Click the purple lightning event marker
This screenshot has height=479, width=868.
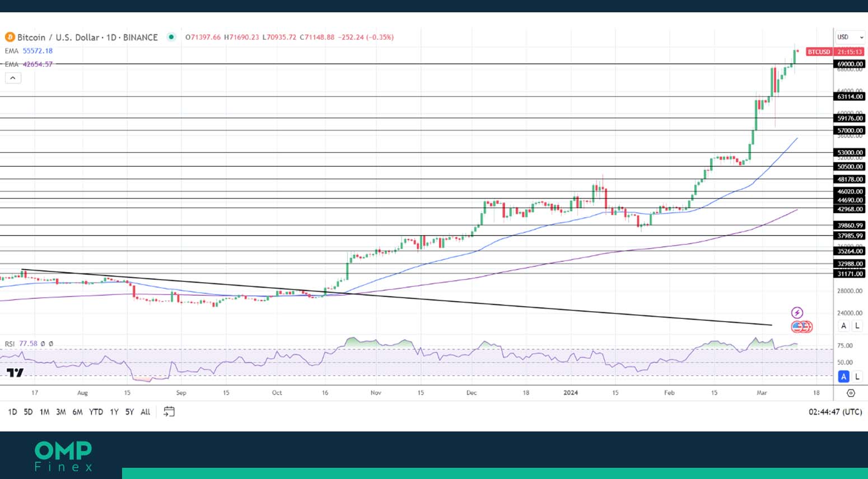point(797,312)
